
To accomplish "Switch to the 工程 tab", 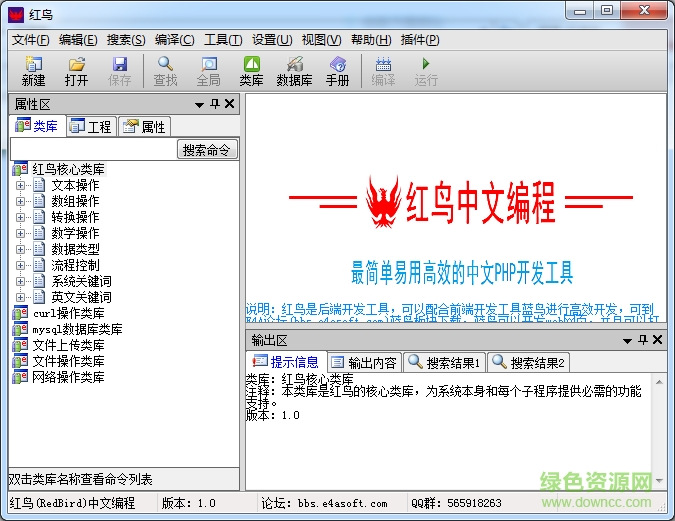I will point(91,126).
